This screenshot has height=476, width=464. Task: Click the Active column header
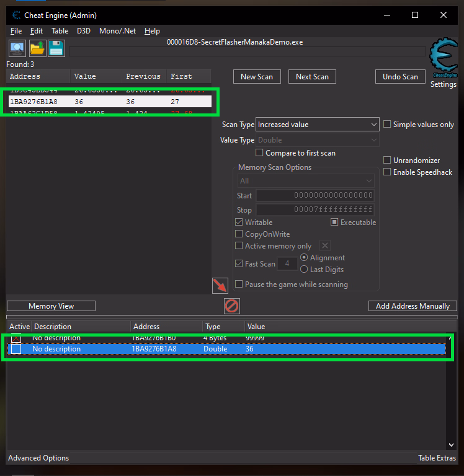[x=19, y=327]
